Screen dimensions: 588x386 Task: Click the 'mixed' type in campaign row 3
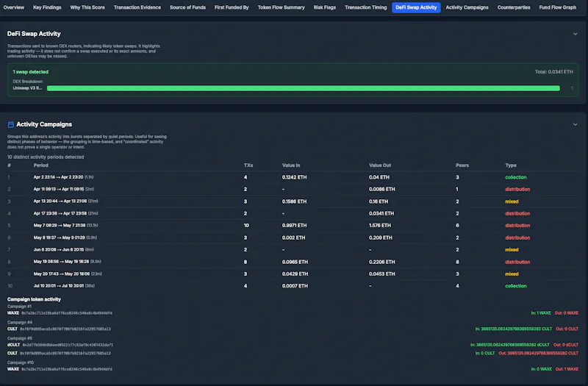pyautogui.click(x=512, y=201)
